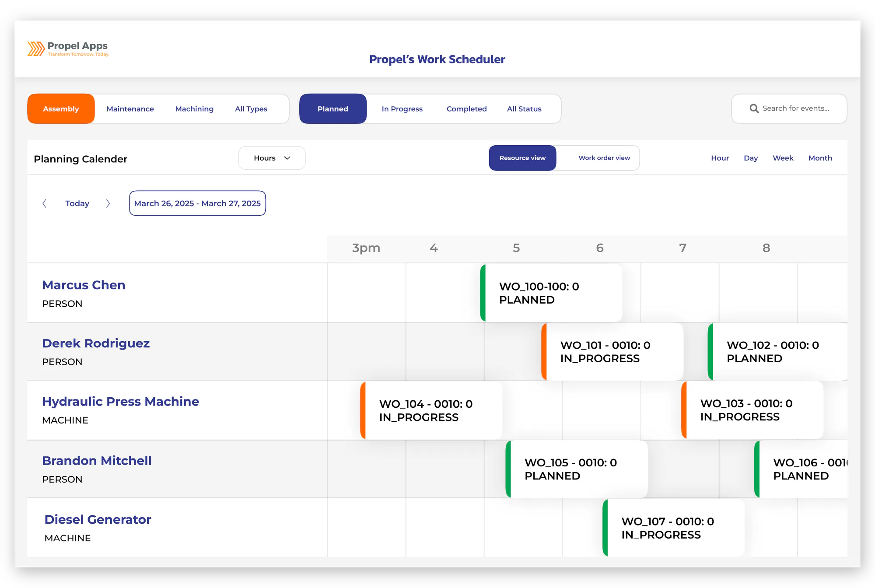Open work order WO_100-100 PLANNED card

[x=551, y=293]
